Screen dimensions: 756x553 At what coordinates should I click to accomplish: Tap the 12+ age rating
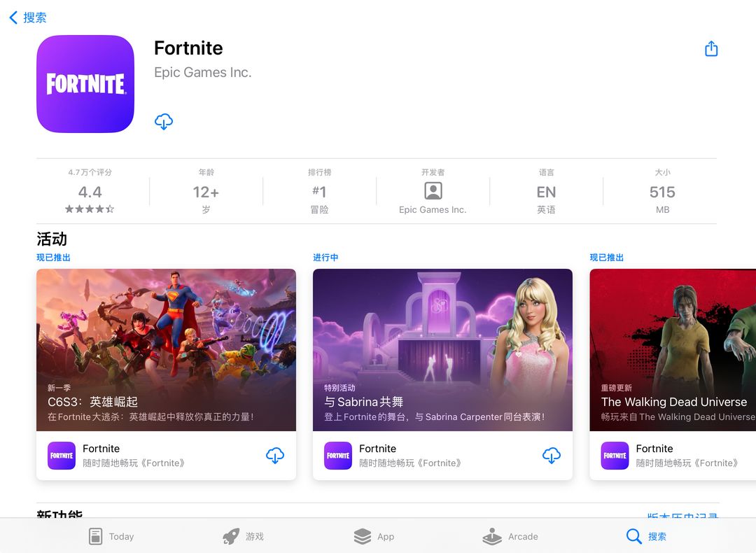[x=206, y=192]
